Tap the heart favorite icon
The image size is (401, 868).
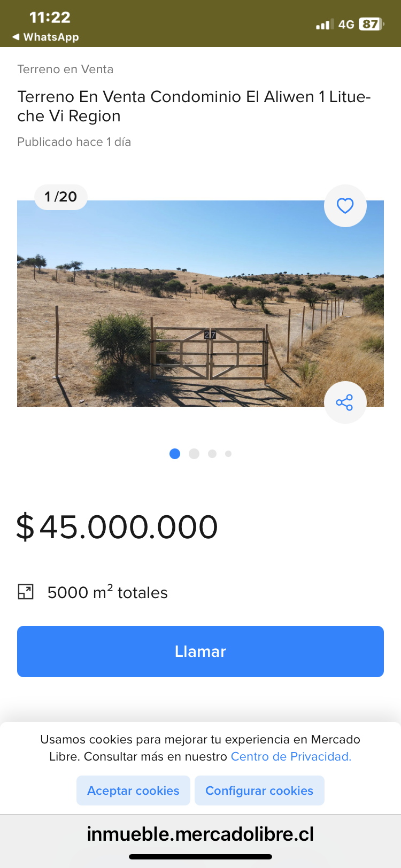click(345, 206)
